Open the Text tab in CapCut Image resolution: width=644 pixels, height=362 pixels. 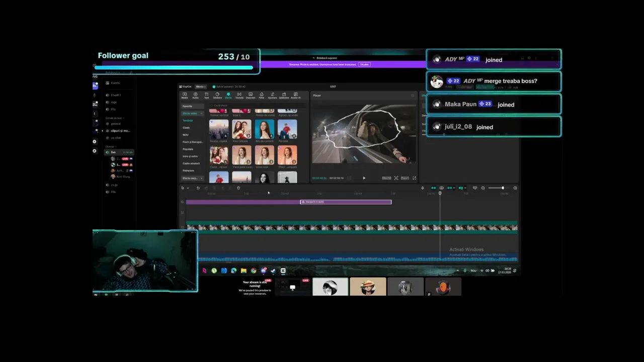coord(206,95)
